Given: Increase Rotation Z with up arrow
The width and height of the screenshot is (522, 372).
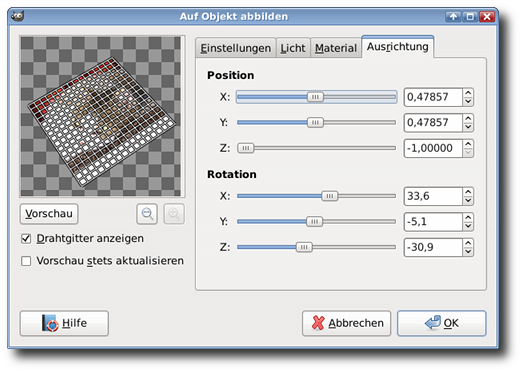Looking at the screenshot, I should 468,243.
